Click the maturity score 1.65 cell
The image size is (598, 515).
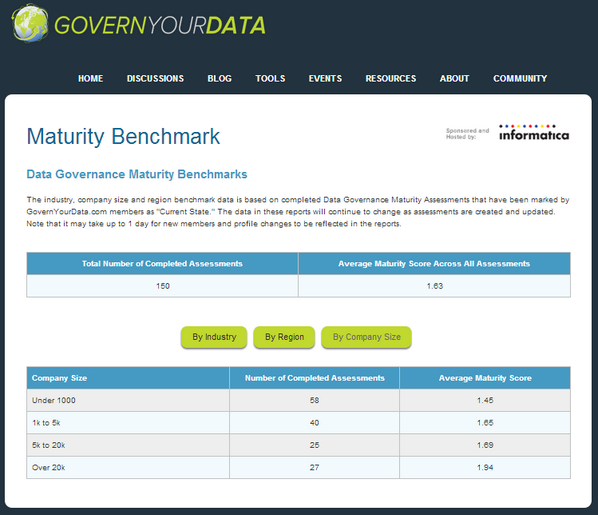pos(485,423)
